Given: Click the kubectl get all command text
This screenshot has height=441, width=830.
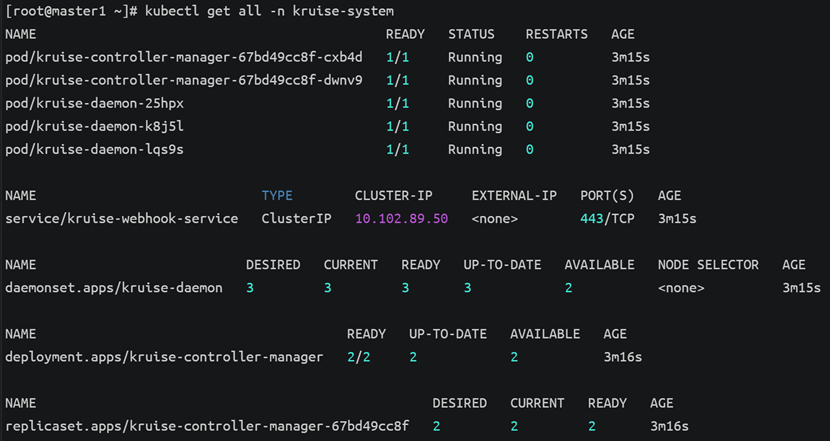Looking at the screenshot, I should point(269,11).
